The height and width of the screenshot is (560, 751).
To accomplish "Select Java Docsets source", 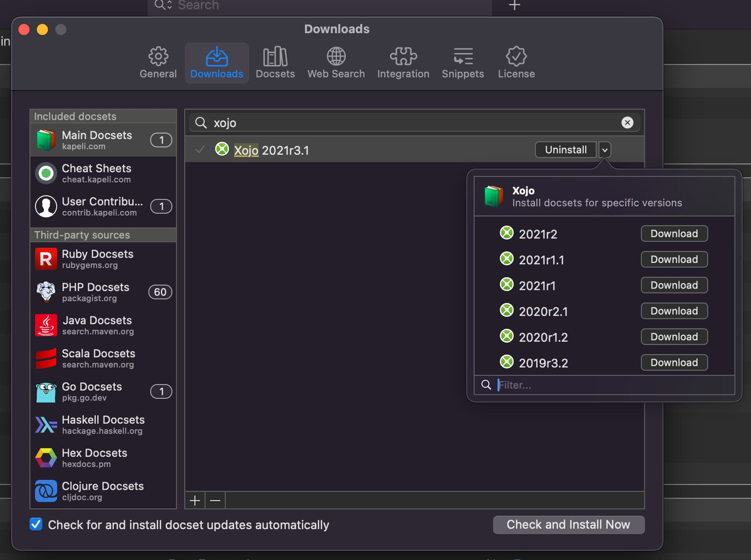I will click(x=103, y=325).
